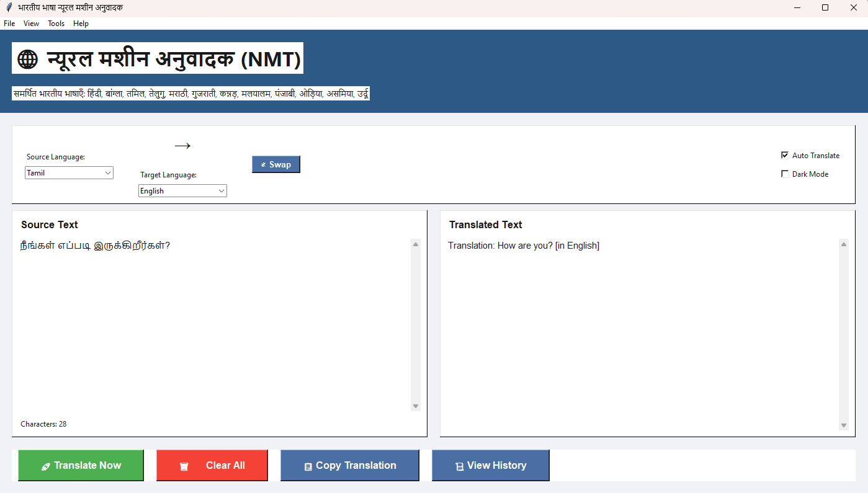Screen dimensions: 868x493
Task: Click the scroll-up arrow in Source Text box
Action: click(x=416, y=244)
